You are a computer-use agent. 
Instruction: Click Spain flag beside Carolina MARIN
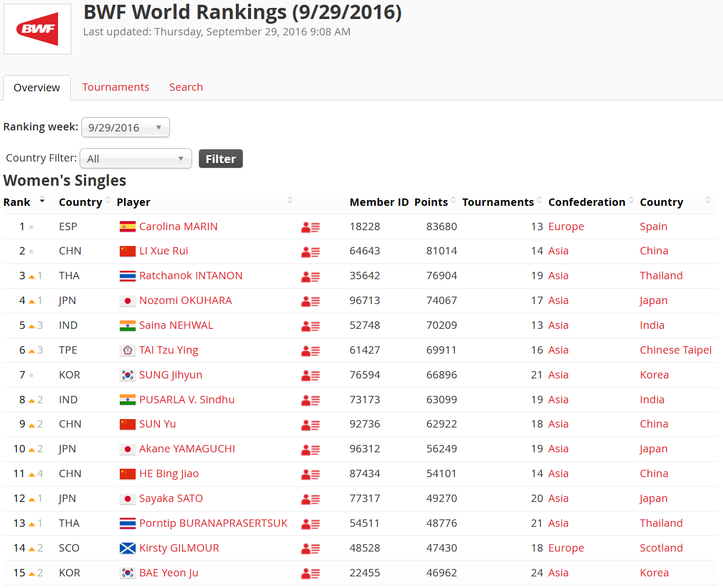[128, 227]
